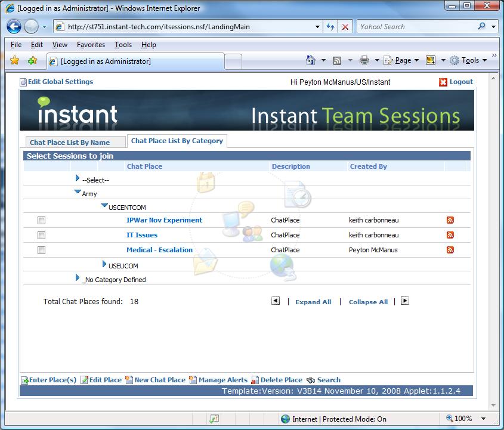Click Add to Favorites icon
The height and width of the screenshot is (430, 504).
pos(32,60)
